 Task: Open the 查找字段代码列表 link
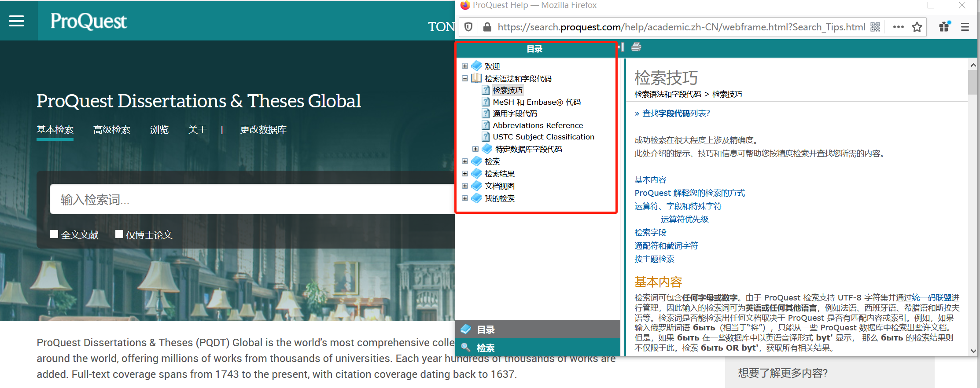pyautogui.click(x=676, y=113)
